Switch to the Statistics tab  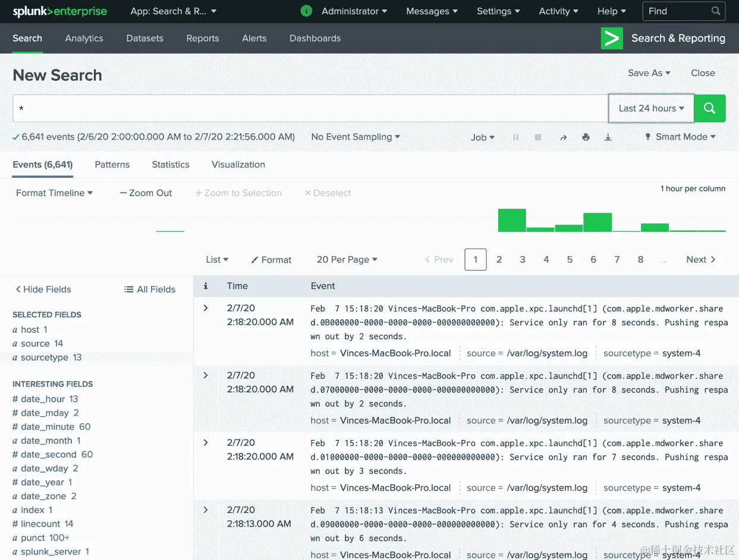point(170,165)
